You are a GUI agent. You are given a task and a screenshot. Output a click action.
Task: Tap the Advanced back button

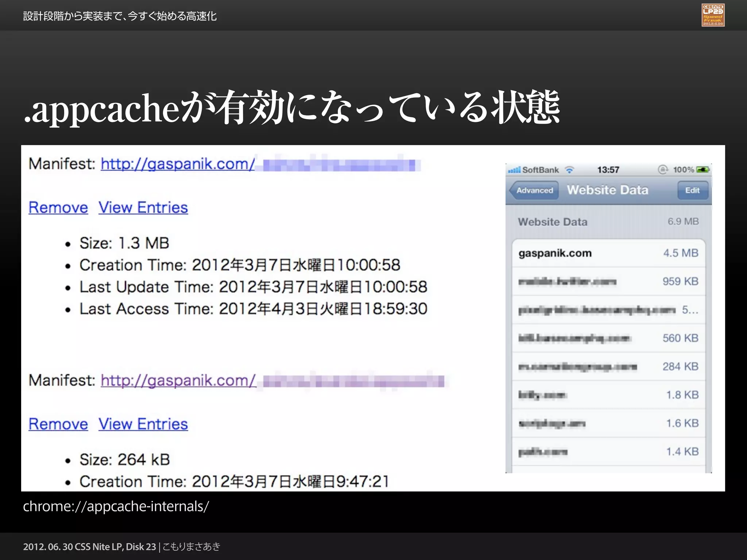pos(534,190)
